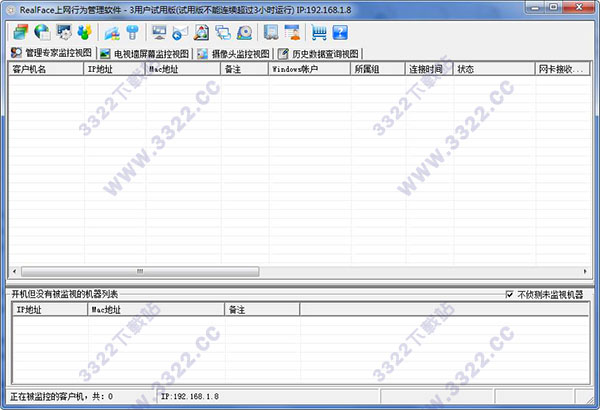Click the blue book toolbar icon

(x=271, y=32)
